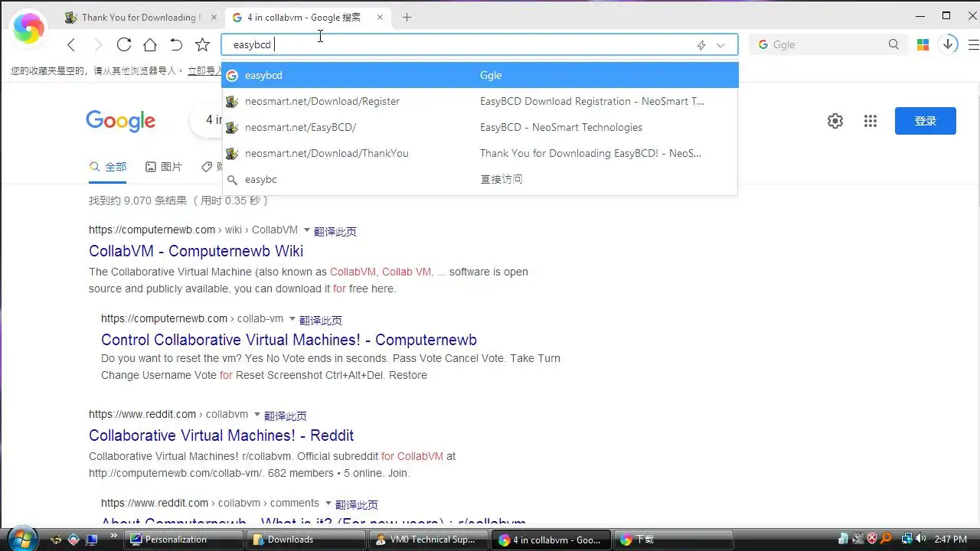Click the volume speaker tray icon
Image resolution: width=980 pixels, height=551 pixels.
click(921, 539)
